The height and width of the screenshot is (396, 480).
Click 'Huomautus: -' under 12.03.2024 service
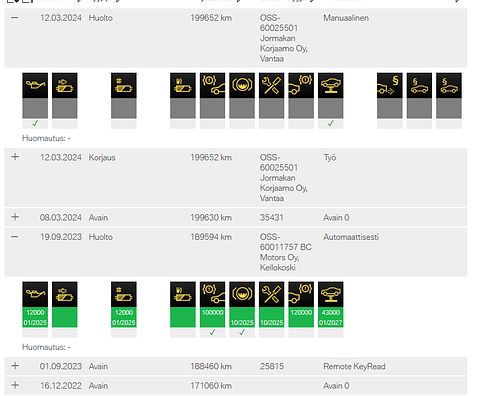46,138
